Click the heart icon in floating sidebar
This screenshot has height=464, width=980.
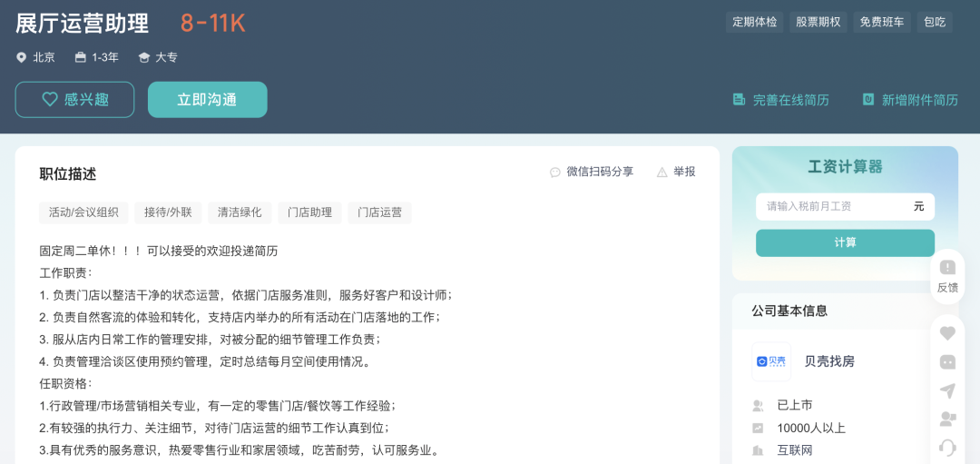[947, 332]
